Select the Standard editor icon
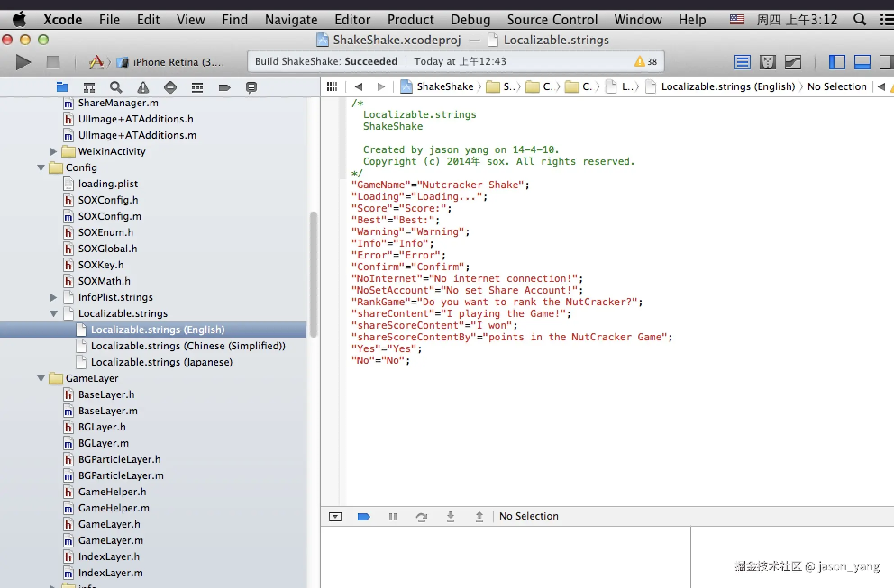The width and height of the screenshot is (894, 588). [742, 62]
